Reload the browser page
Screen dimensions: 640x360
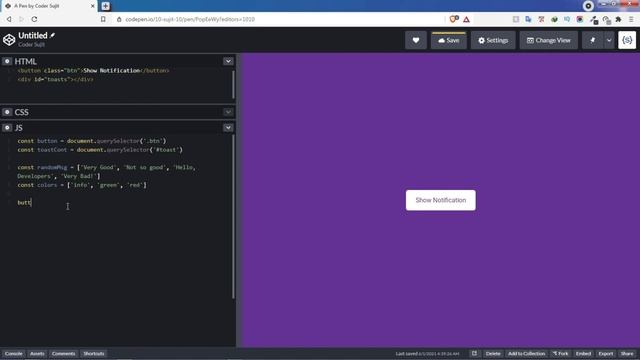click(x=34, y=19)
